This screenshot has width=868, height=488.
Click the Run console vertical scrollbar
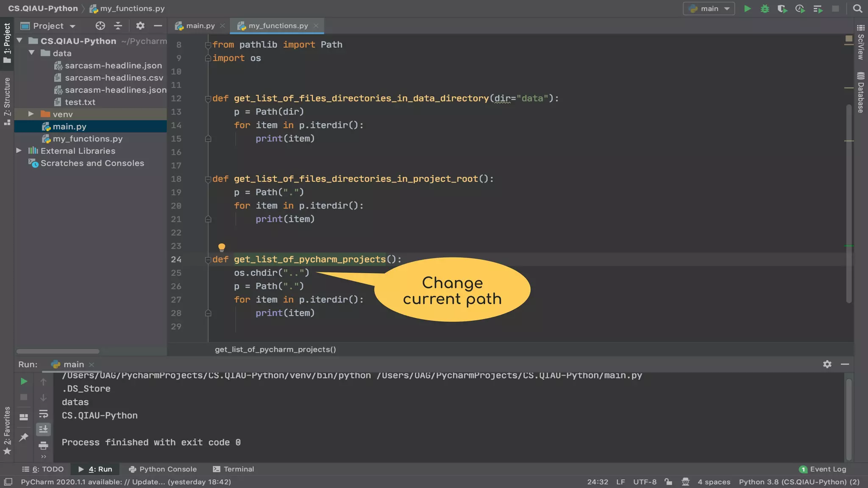point(849,419)
